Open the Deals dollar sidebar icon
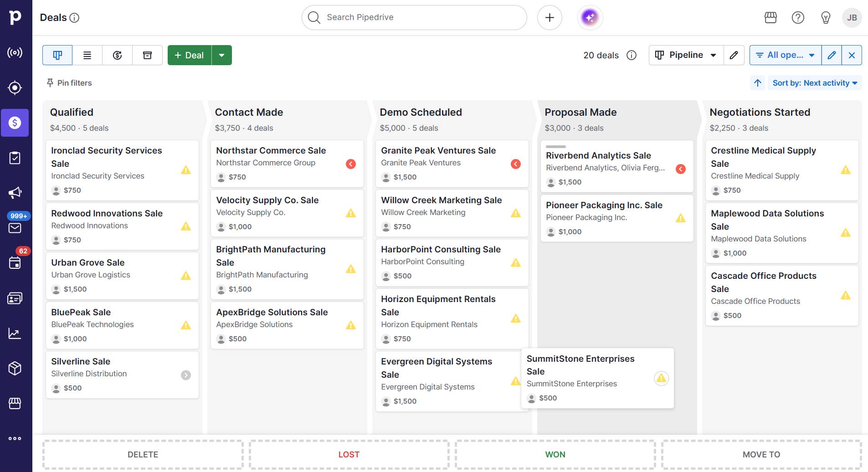Screen dimensions: 868x472 pyautogui.click(x=15, y=123)
